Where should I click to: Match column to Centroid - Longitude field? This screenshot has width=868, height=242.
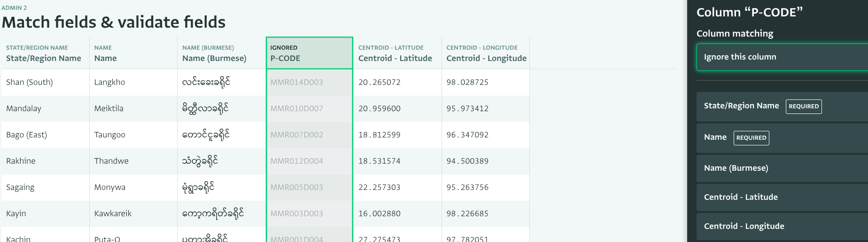pyautogui.click(x=783, y=227)
